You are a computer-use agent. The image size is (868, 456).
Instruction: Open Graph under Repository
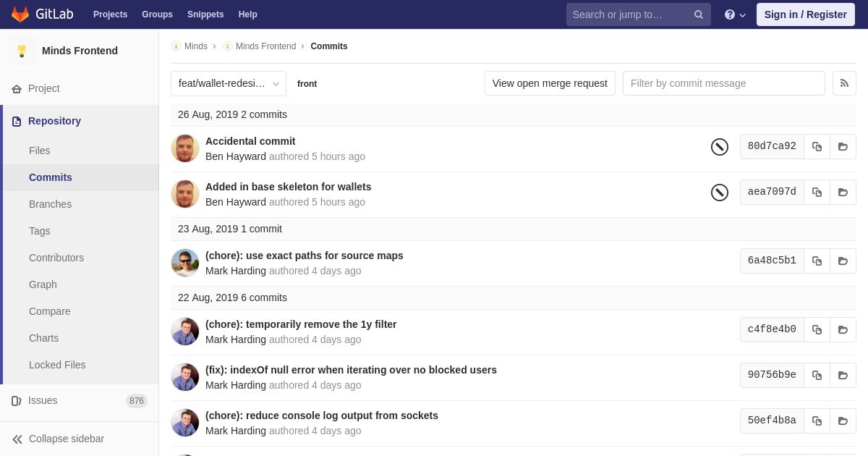tap(43, 284)
